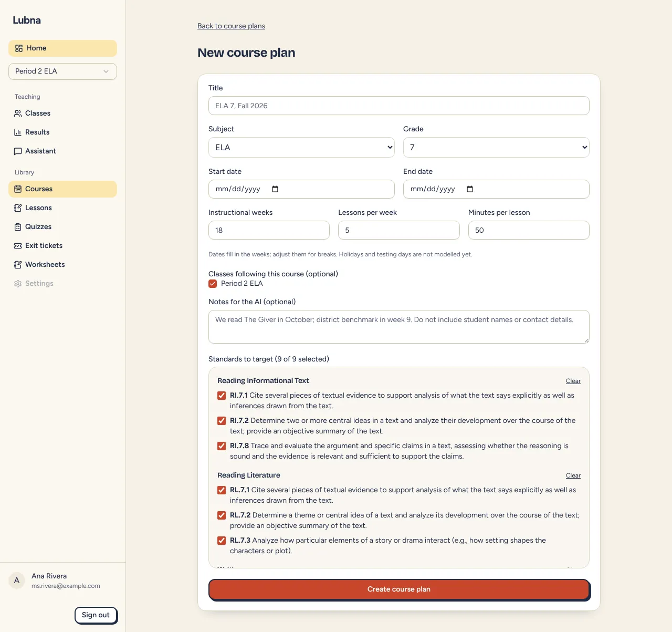Toggle the RL.7.2 standard checkbox
The image size is (672, 632).
pos(222,515)
